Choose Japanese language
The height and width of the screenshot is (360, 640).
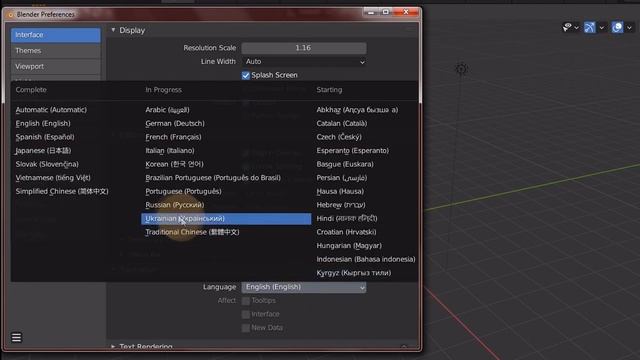(43, 151)
